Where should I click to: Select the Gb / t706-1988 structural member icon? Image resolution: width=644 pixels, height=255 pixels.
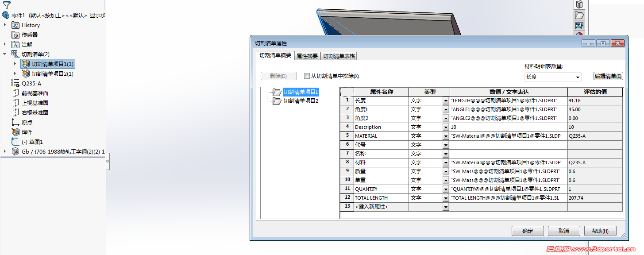[x=15, y=152]
